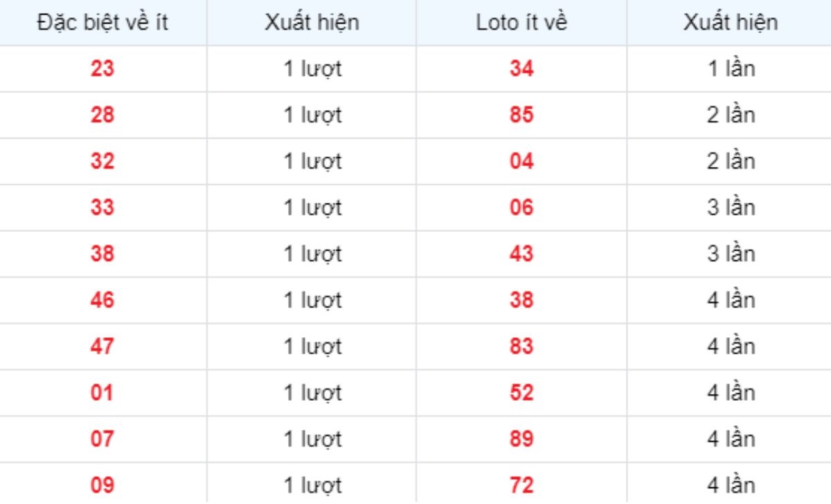This screenshot has width=831, height=504.
Task: Click number 07 in the Đặc biệt column
Action: click(102, 439)
